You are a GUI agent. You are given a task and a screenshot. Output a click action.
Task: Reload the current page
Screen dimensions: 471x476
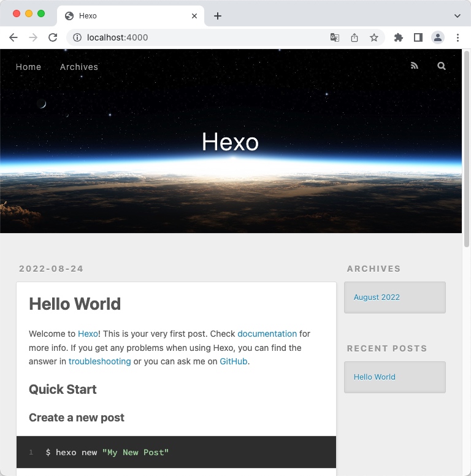[x=53, y=37]
